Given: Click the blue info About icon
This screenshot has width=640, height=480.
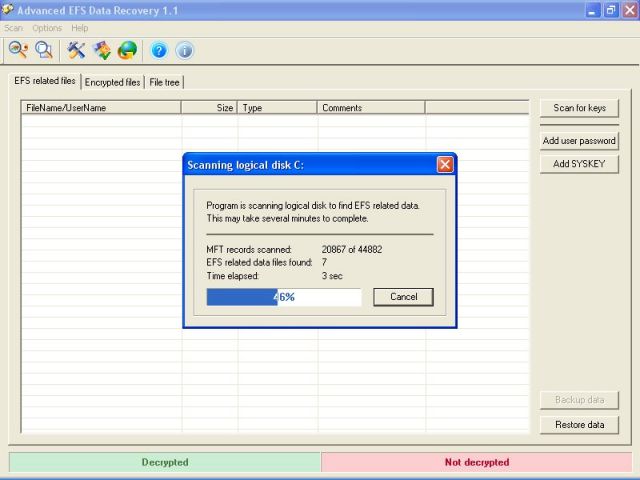Looking at the screenshot, I should pos(184,51).
